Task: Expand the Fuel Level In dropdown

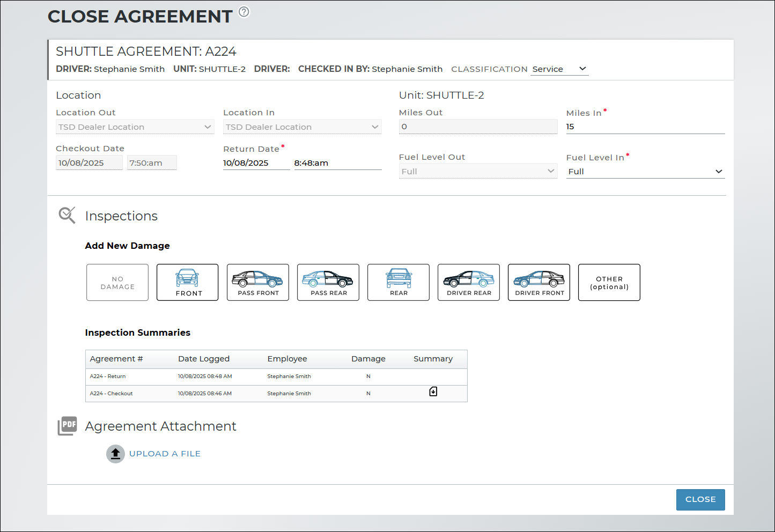Action: tap(645, 172)
